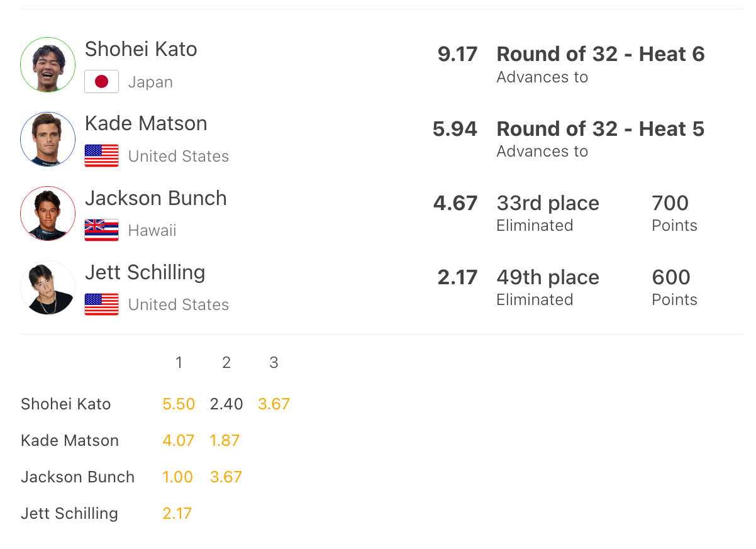Click Shohei Kato's profile photo

pyautogui.click(x=48, y=65)
